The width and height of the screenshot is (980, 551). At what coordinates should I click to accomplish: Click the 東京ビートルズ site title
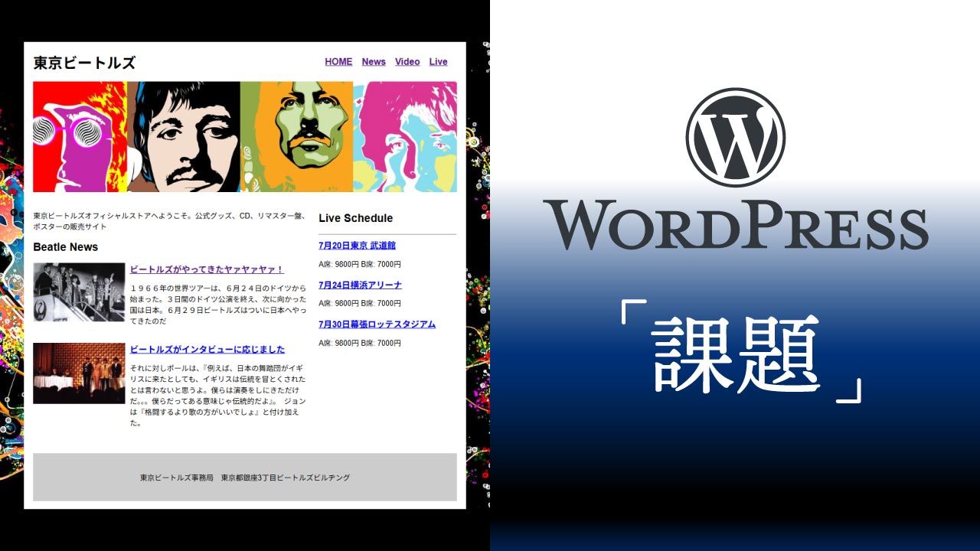[84, 64]
